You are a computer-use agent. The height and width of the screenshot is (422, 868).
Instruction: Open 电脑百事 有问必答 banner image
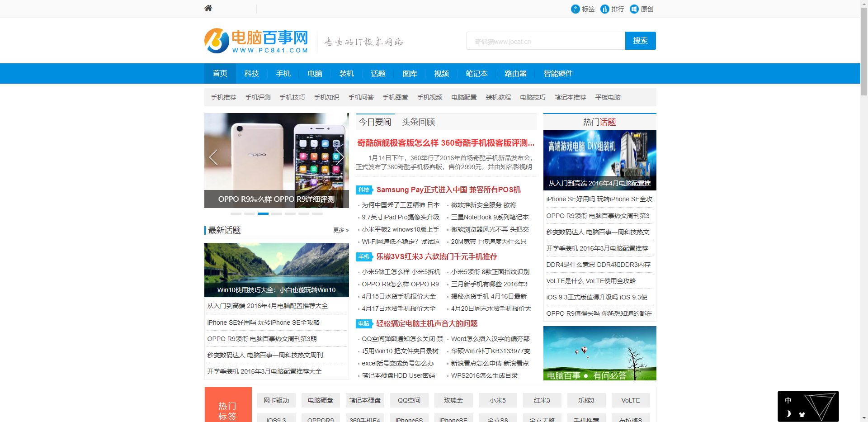pyautogui.click(x=600, y=353)
